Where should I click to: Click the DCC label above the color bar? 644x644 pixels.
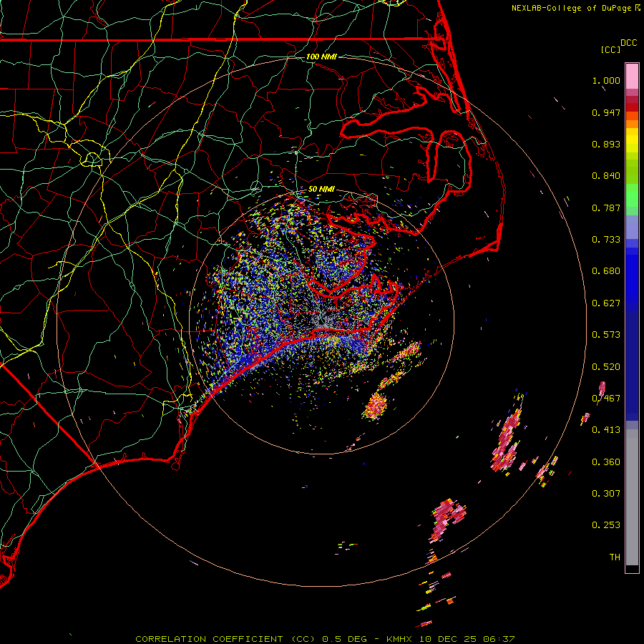628,43
